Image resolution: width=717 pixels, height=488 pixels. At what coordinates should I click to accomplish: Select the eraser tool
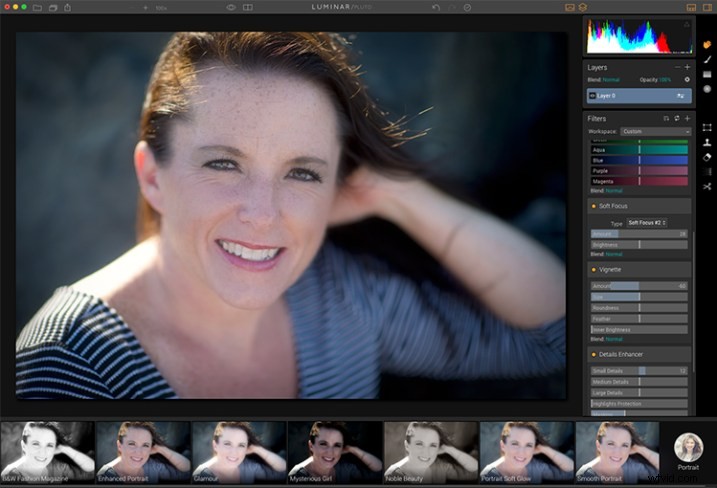pos(707,157)
